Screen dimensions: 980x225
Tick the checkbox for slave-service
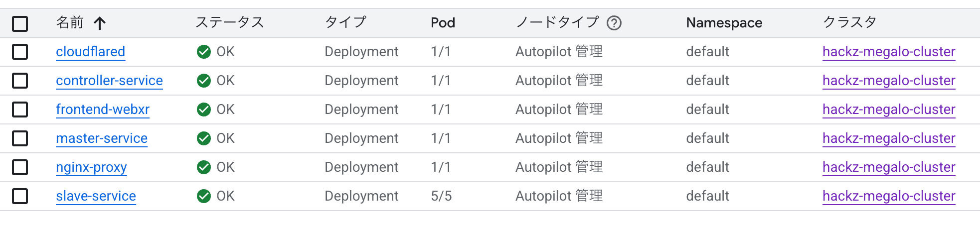point(20,196)
